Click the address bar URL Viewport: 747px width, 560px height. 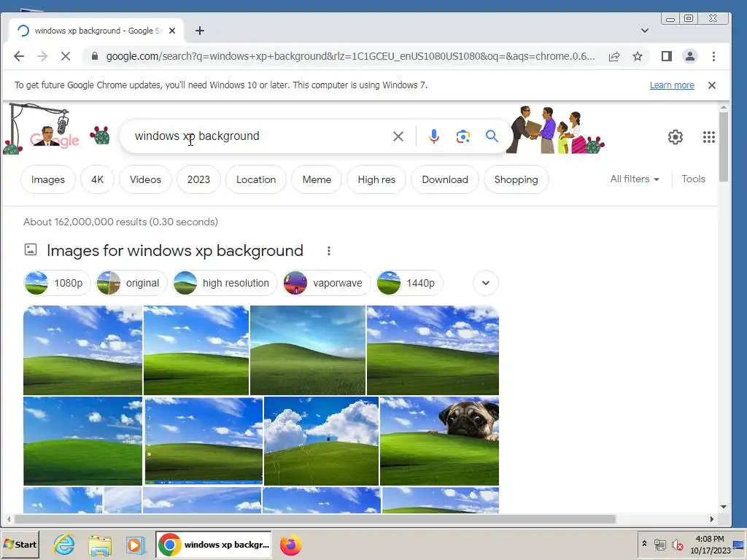[350, 56]
